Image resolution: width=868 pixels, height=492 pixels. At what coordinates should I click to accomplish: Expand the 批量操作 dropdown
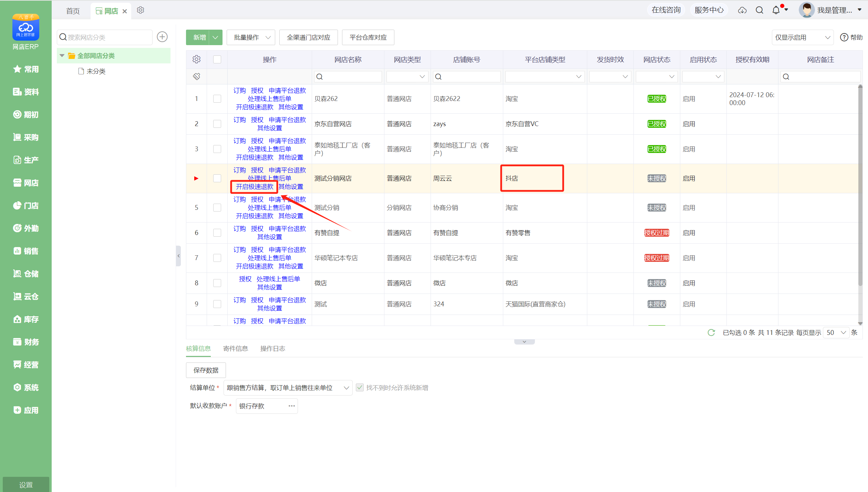(251, 37)
